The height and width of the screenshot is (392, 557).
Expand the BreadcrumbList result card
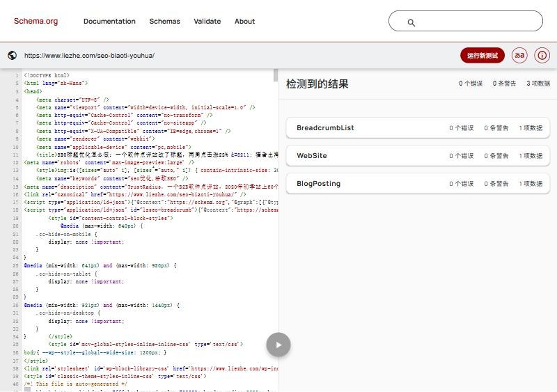pyautogui.click(x=418, y=128)
